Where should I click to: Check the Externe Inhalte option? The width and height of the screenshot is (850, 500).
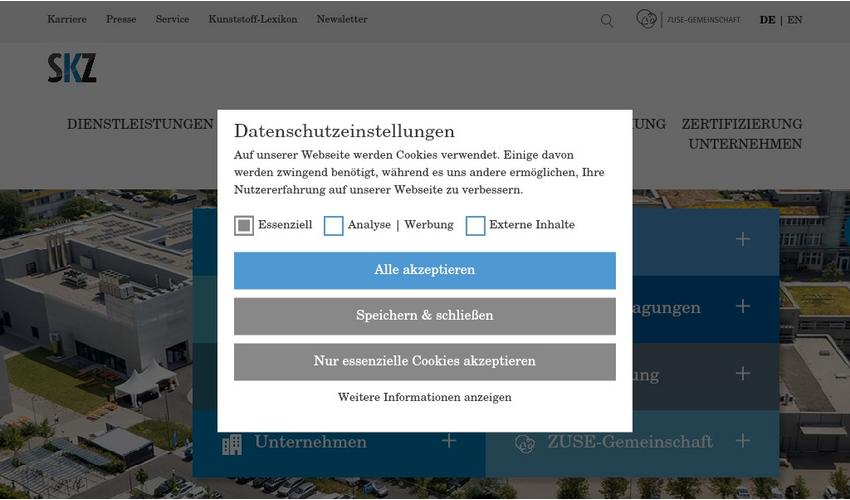(x=475, y=226)
